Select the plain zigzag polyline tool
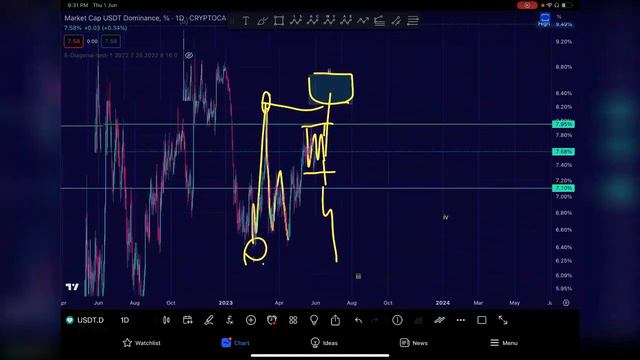 coord(362,21)
